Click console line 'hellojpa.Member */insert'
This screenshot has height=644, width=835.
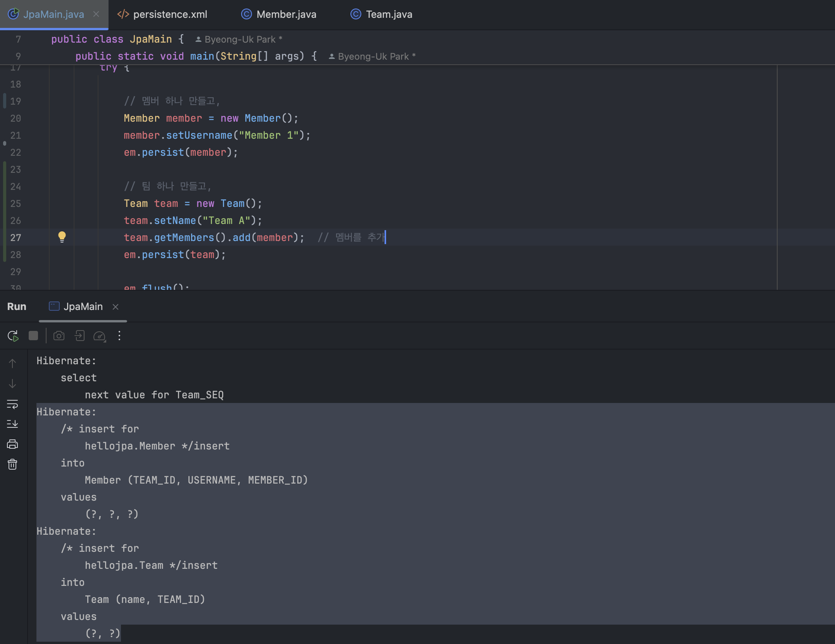(157, 446)
